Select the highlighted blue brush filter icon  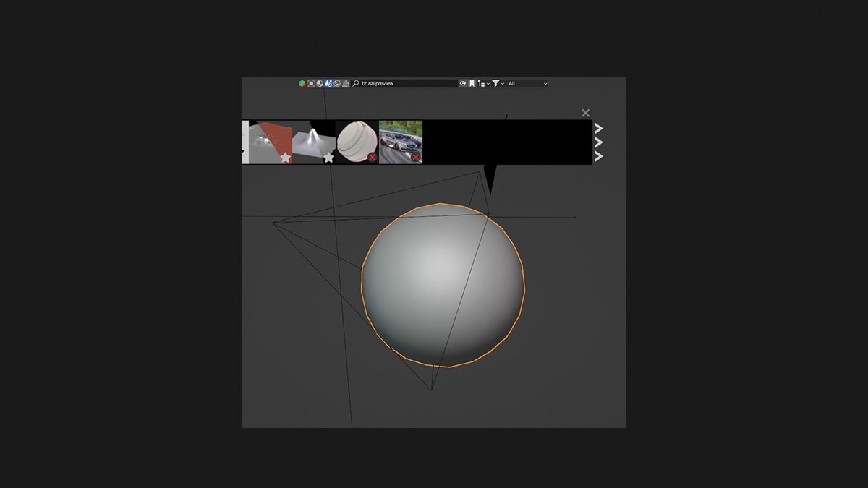click(x=328, y=83)
